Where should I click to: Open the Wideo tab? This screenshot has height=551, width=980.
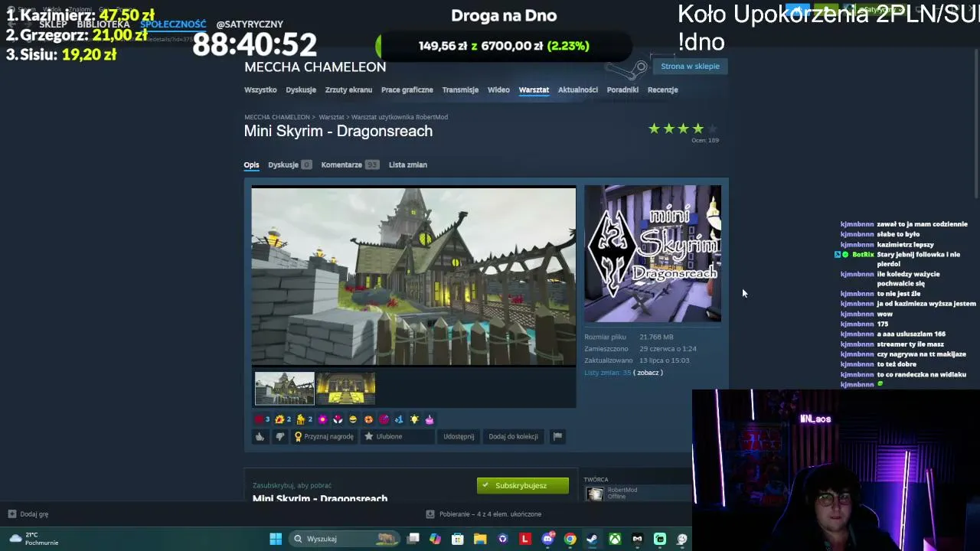click(x=498, y=90)
